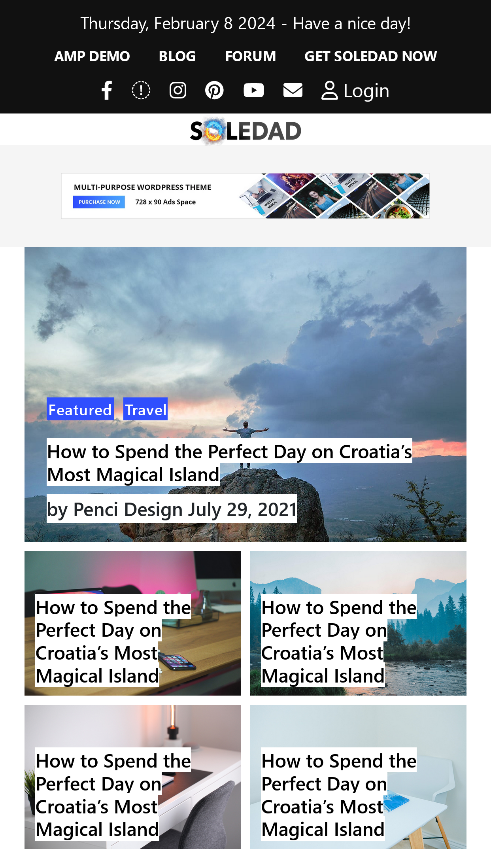This screenshot has height=868, width=491.
Task: Open the AMP DEMO menu item
Action: (92, 56)
